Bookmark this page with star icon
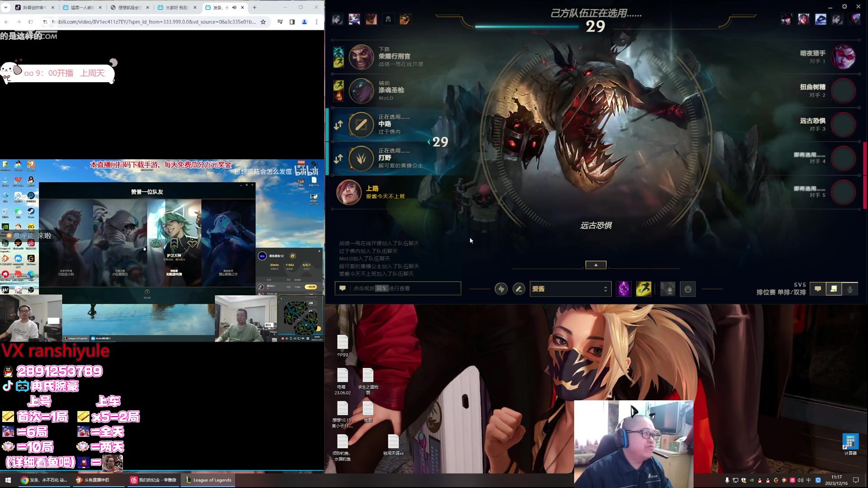868x488 pixels. [263, 22]
